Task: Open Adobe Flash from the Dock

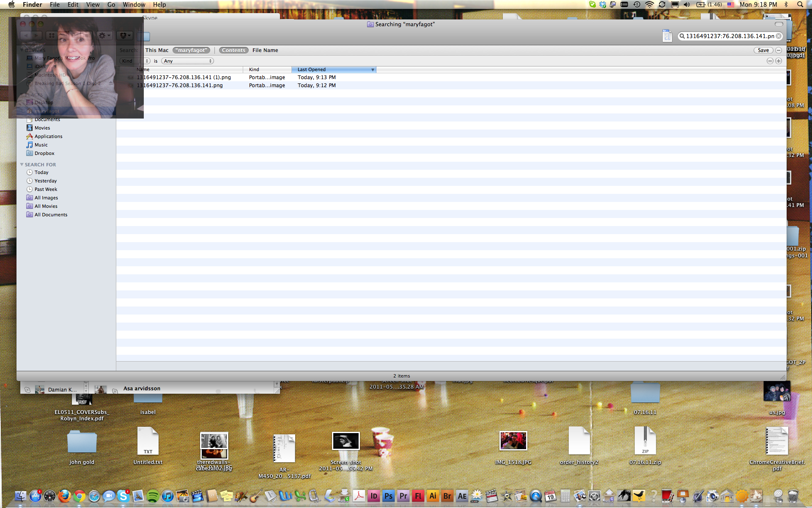Action: pyautogui.click(x=418, y=496)
